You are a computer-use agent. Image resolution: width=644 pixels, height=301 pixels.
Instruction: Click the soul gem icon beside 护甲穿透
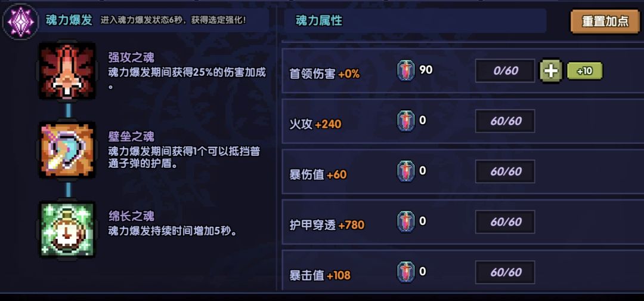point(406,222)
